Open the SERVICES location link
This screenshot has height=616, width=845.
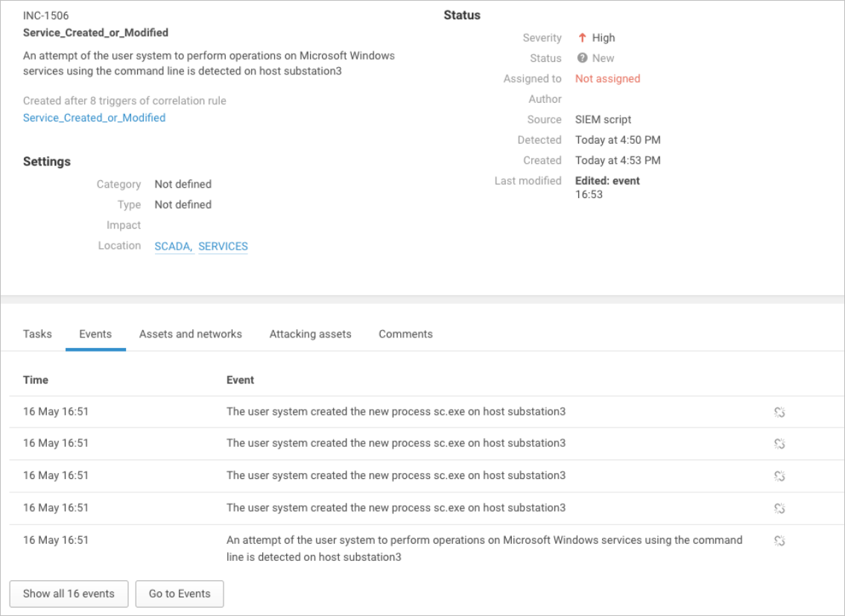pyautogui.click(x=223, y=247)
